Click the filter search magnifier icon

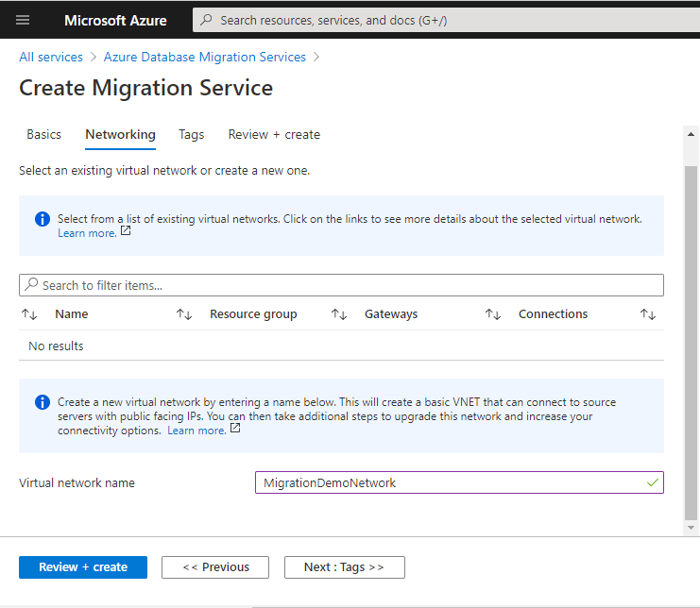pyautogui.click(x=31, y=284)
